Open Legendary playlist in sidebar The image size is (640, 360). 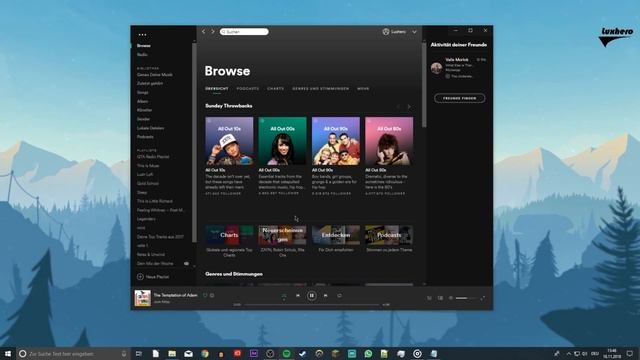(146, 219)
